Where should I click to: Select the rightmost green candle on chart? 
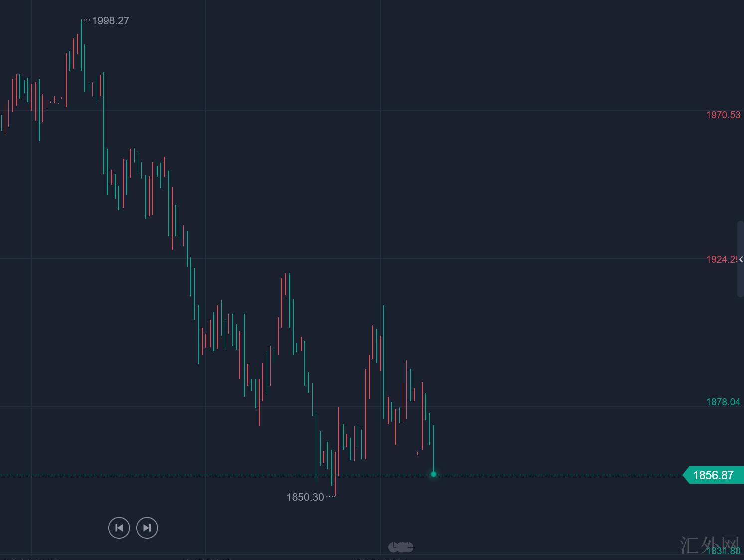click(434, 448)
